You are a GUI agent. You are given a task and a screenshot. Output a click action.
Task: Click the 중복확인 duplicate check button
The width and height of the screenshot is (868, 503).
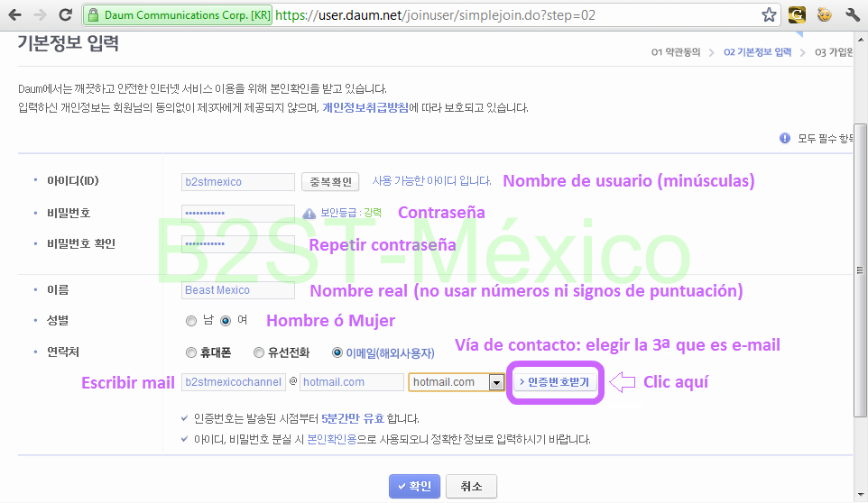330,182
